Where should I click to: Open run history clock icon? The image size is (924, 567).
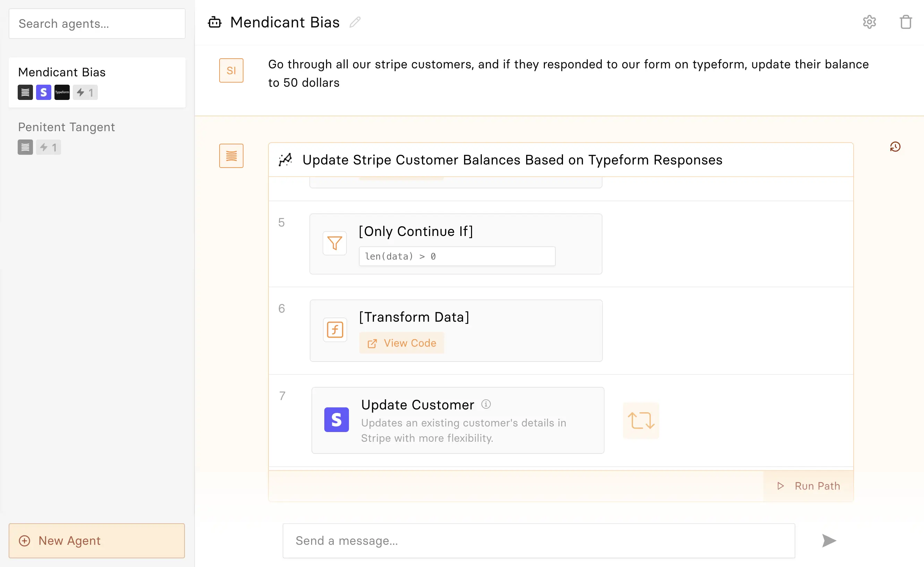tap(895, 147)
